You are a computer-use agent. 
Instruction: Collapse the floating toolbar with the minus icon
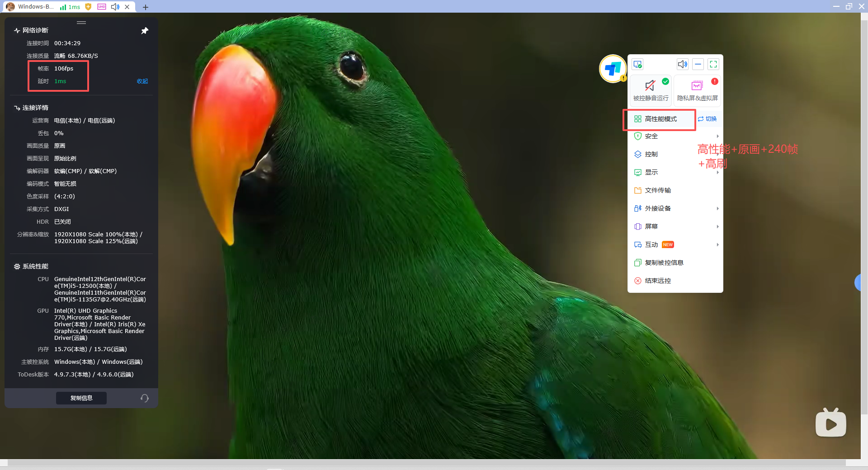click(x=698, y=64)
